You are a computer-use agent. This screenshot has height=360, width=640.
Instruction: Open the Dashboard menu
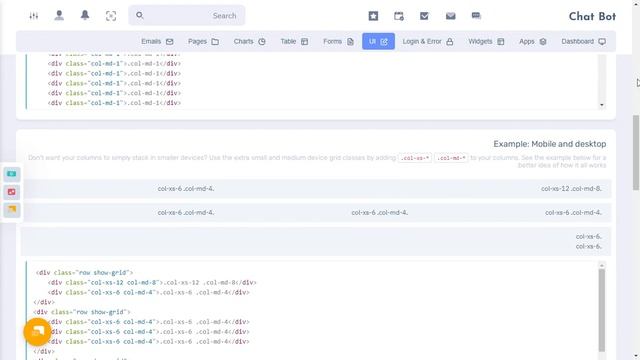point(583,41)
